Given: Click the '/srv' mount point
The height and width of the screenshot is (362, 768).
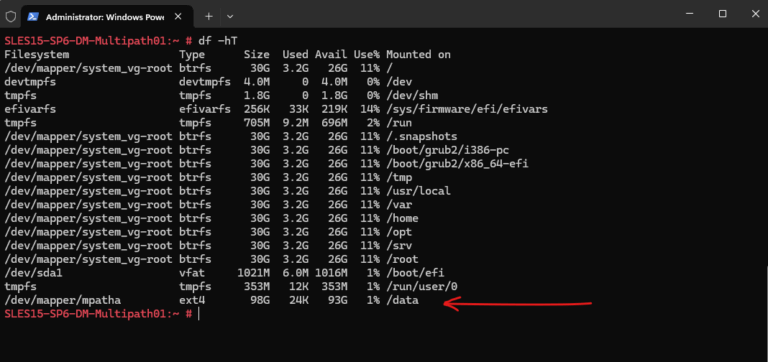Looking at the screenshot, I should pyautogui.click(x=399, y=246).
